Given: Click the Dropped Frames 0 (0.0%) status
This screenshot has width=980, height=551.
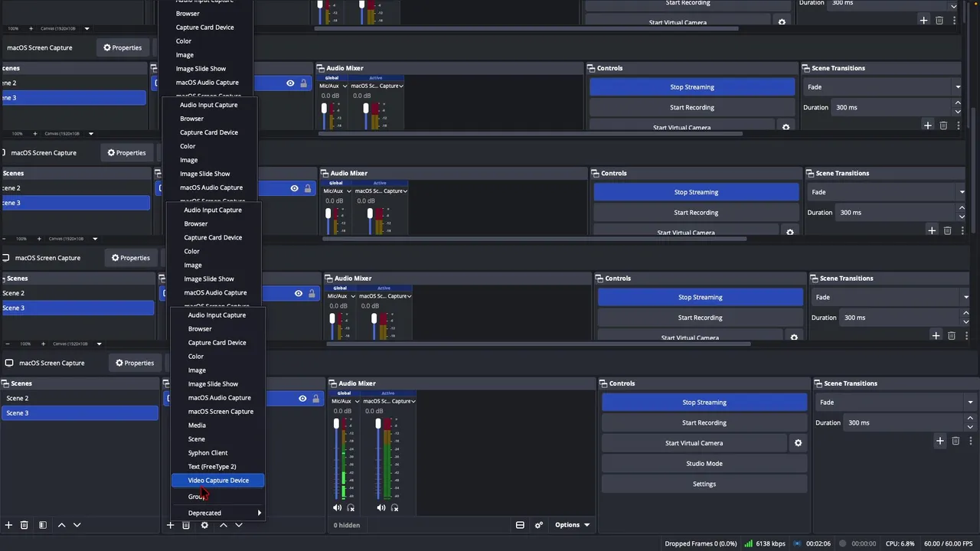Looking at the screenshot, I should 701,543.
